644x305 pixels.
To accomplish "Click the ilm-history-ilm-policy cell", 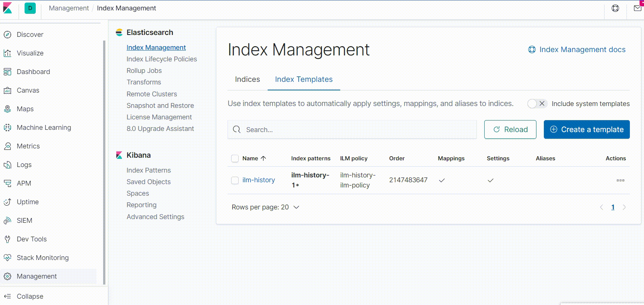I will point(358,180).
